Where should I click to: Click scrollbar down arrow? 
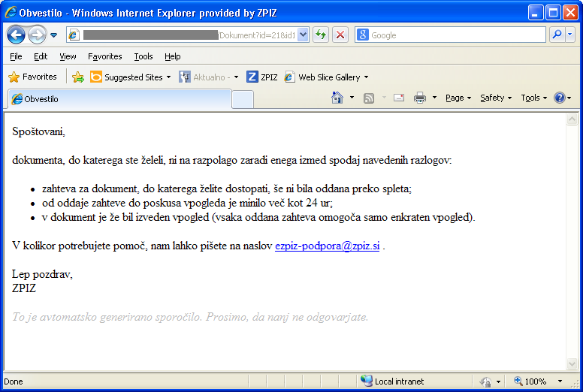tap(572, 363)
